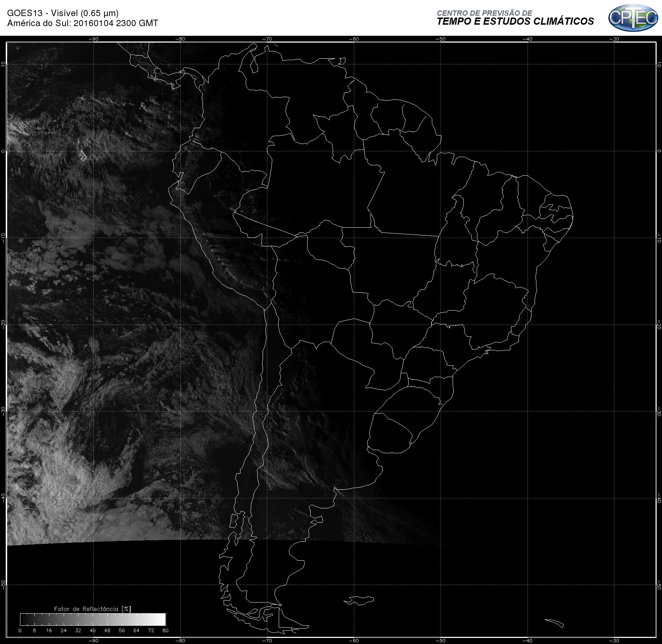
Task: Click colorbar tick value 8
Action: click(x=34, y=630)
